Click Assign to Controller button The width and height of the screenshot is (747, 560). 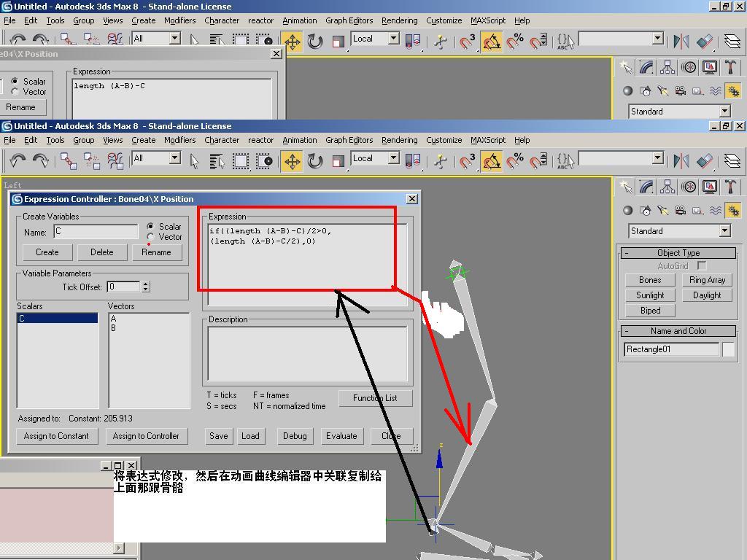(x=146, y=436)
